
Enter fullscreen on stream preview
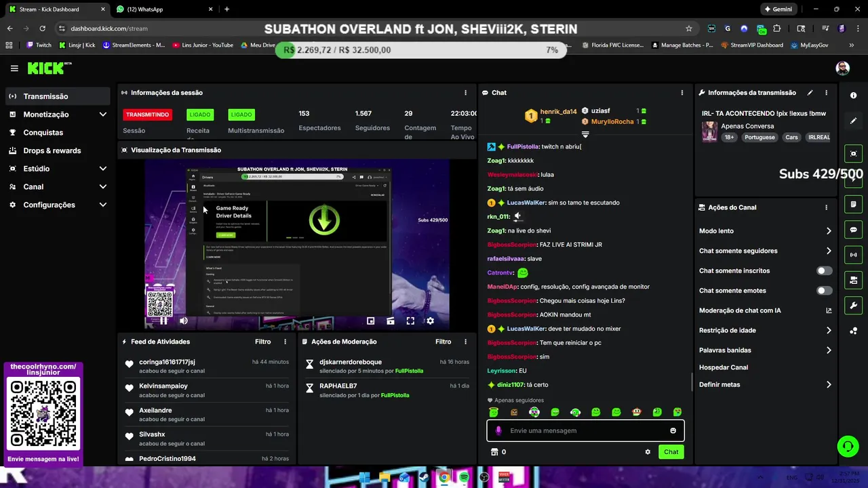click(x=410, y=321)
